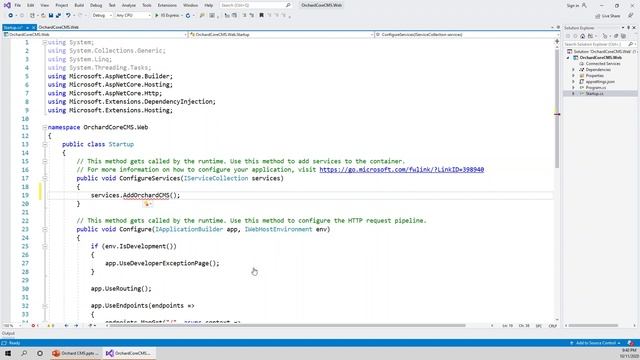Close the Startup.cs editor tab
The image size is (640, 360).
coord(33,27)
